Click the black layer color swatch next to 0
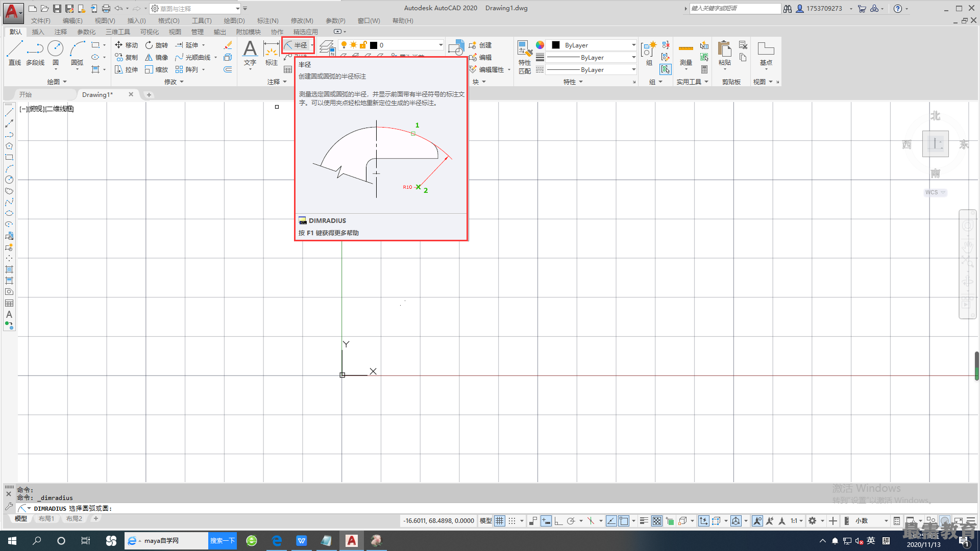 (374, 45)
